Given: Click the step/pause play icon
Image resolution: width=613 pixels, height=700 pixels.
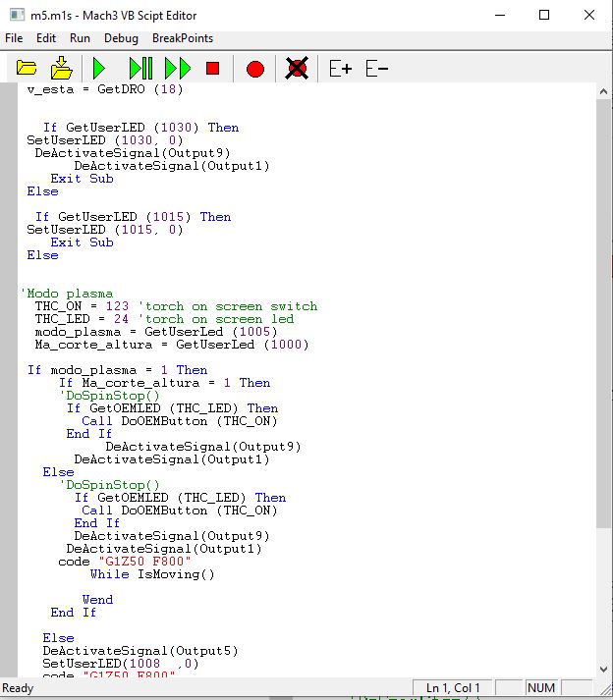Looking at the screenshot, I should tap(140, 69).
